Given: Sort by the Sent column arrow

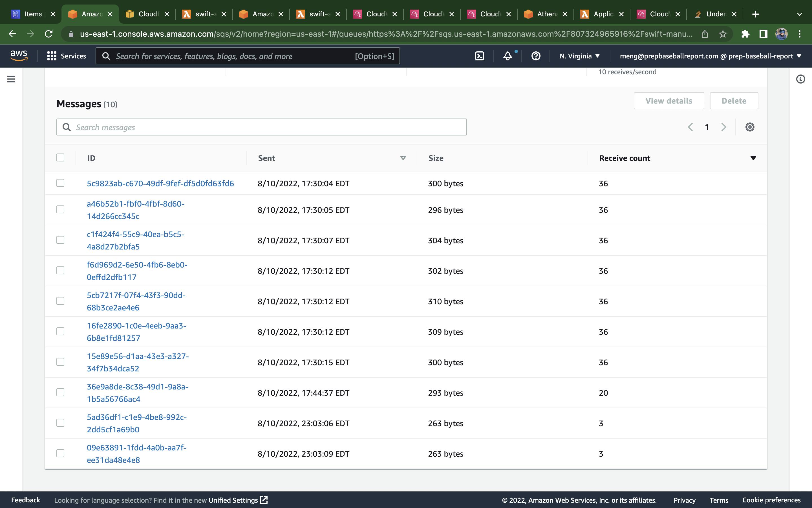Looking at the screenshot, I should coord(403,158).
